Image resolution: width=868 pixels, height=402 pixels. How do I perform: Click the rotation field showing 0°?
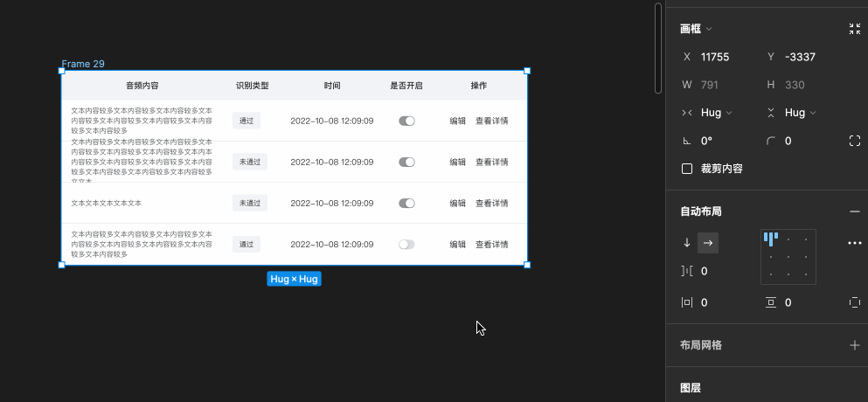[x=706, y=142]
